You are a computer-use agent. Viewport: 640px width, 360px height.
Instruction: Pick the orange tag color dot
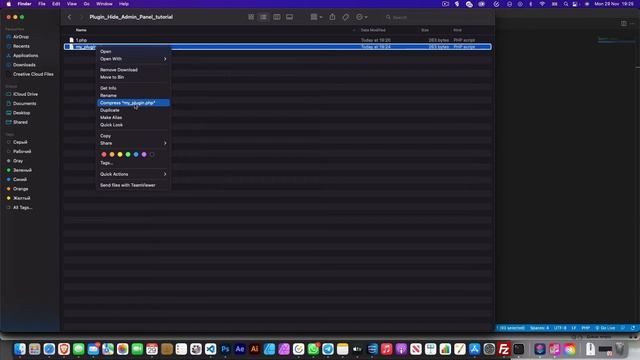pos(112,154)
